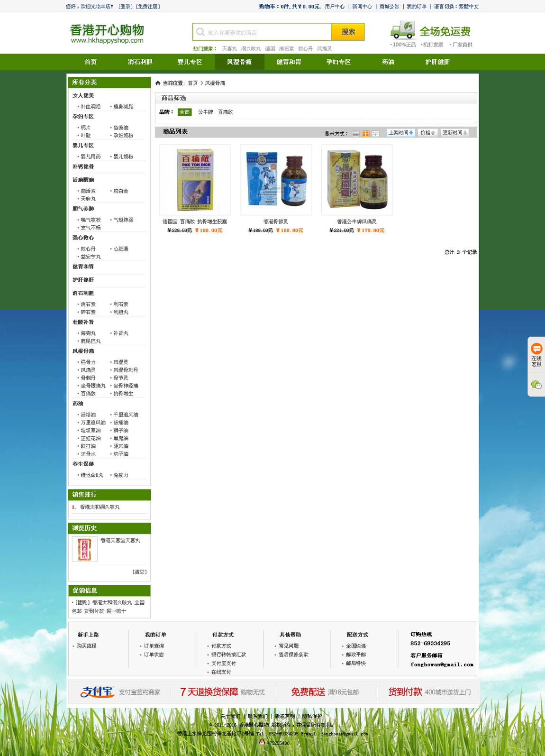
Task: Open 香港骨节灵 product title link
Action: 276,221
